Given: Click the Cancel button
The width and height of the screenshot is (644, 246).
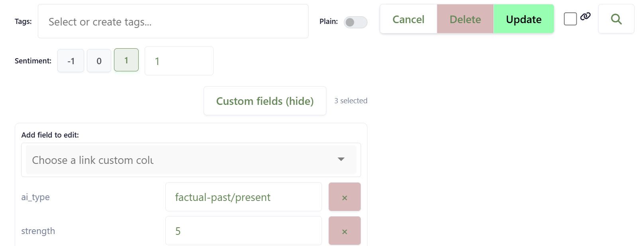Looking at the screenshot, I should click(x=408, y=19).
